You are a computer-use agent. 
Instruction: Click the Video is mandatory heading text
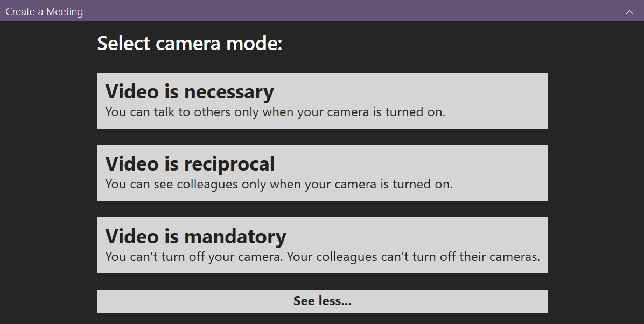tap(195, 236)
